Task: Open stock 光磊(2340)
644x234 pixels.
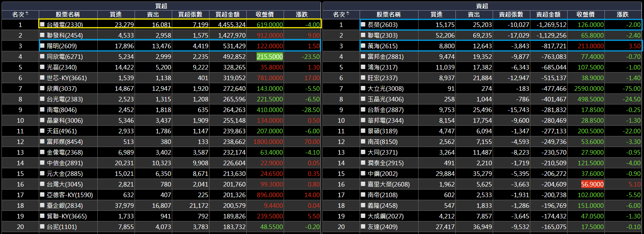Action: point(62,67)
